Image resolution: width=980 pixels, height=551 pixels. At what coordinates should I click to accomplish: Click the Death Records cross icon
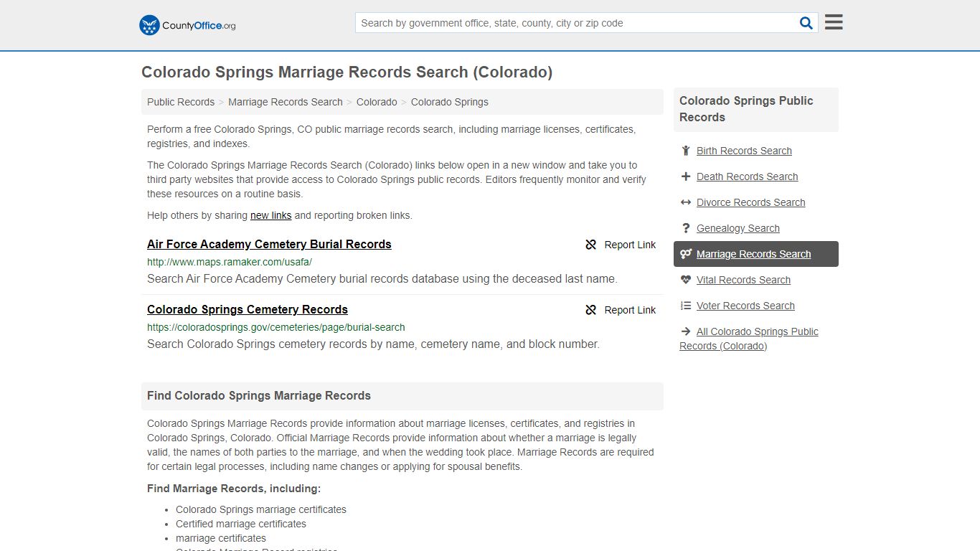pos(686,176)
